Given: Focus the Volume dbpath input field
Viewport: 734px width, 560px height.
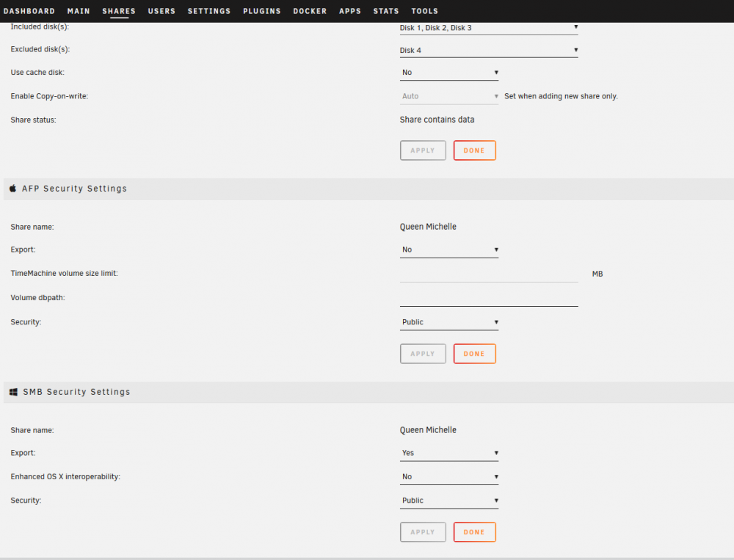Looking at the screenshot, I should click(x=489, y=298).
